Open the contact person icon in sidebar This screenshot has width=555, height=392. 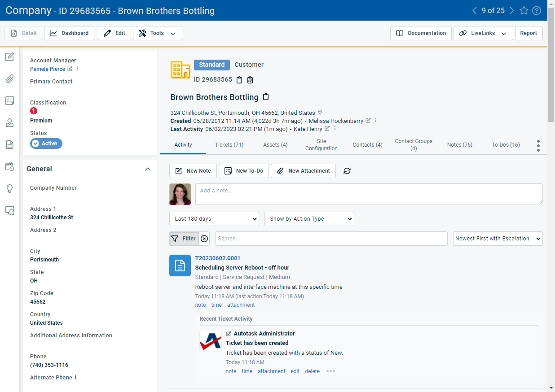pyautogui.click(x=9, y=122)
